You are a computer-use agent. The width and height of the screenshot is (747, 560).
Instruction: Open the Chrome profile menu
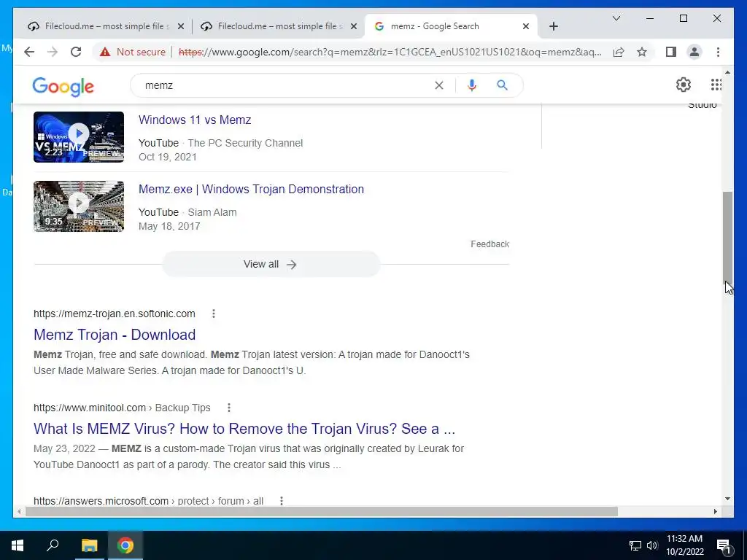[x=694, y=52]
